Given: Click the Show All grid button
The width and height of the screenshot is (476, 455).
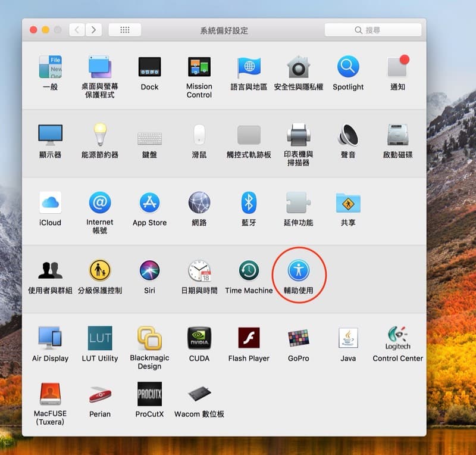Looking at the screenshot, I should point(125,30).
